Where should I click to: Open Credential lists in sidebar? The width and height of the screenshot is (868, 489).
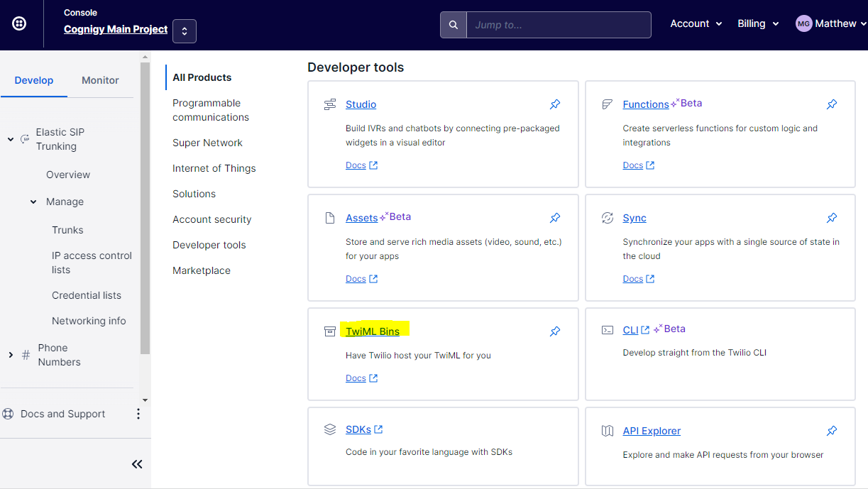(x=87, y=295)
